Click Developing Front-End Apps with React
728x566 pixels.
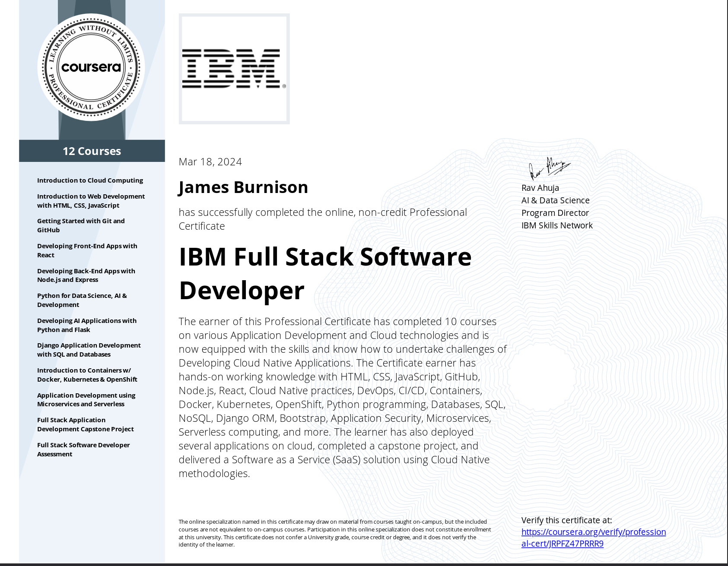(x=87, y=250)
